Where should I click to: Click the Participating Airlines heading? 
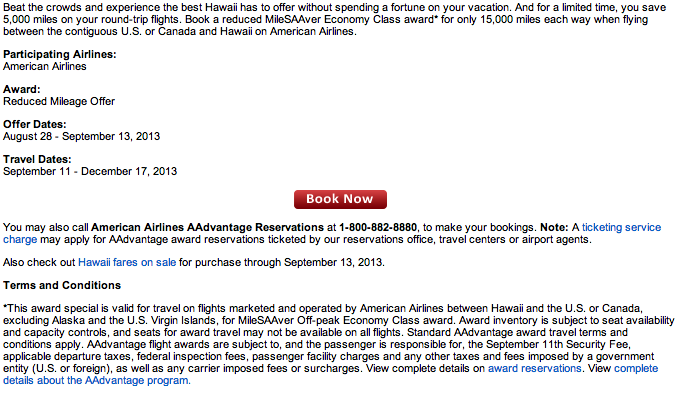[59, 54]
